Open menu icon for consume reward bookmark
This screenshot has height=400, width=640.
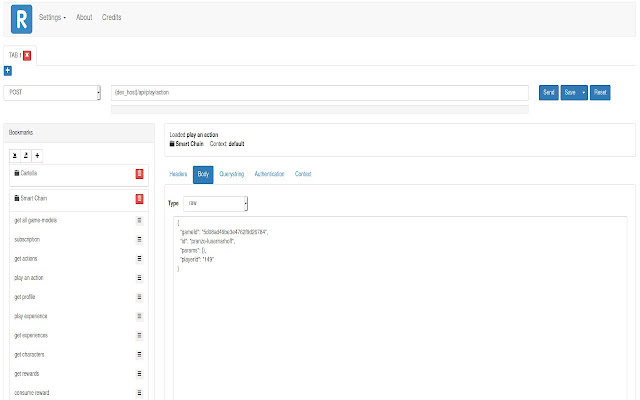pos(139,393)
